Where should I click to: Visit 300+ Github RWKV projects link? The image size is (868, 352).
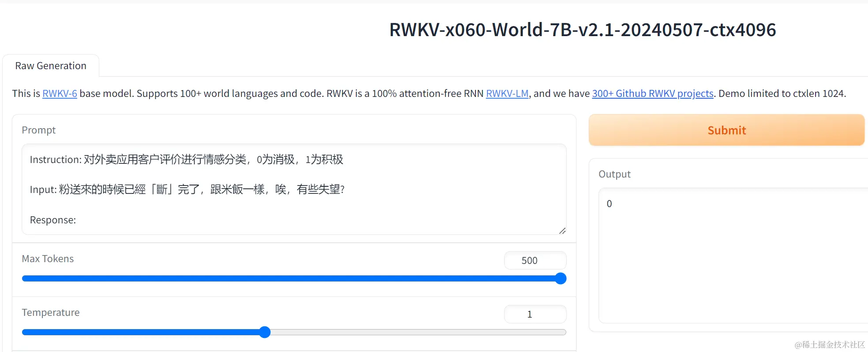[653, 93]
